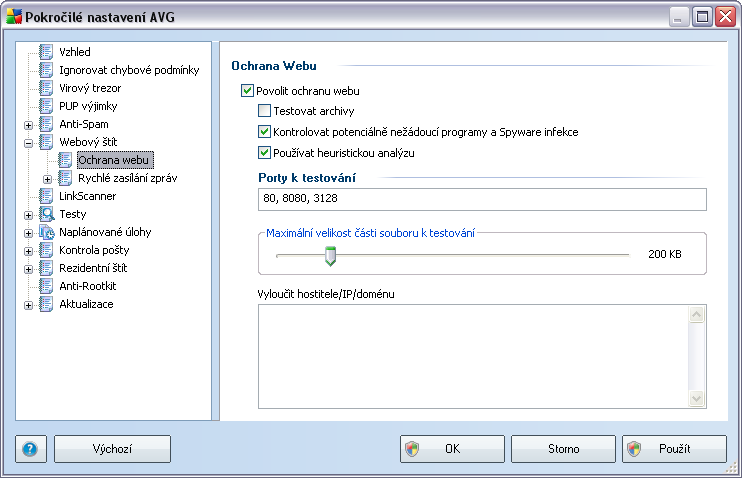Select Vzhled in the settings tree
This screenshot has width=742, height=478.
(75, 52)
